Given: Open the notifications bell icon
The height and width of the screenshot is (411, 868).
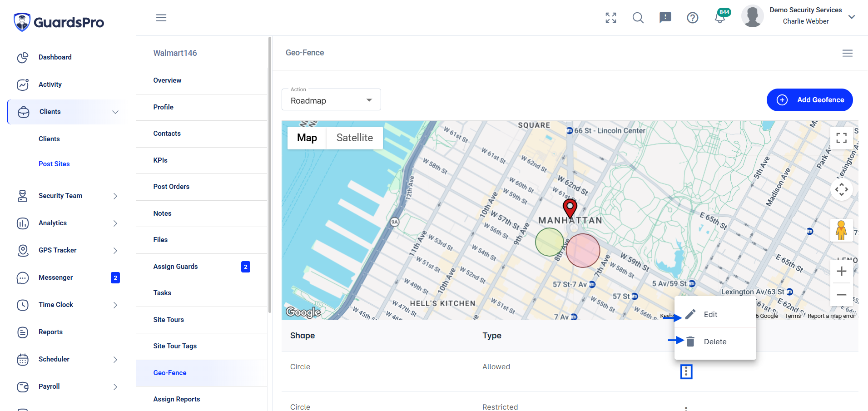Looking at the screenshot, I should (x=720, y=18).
